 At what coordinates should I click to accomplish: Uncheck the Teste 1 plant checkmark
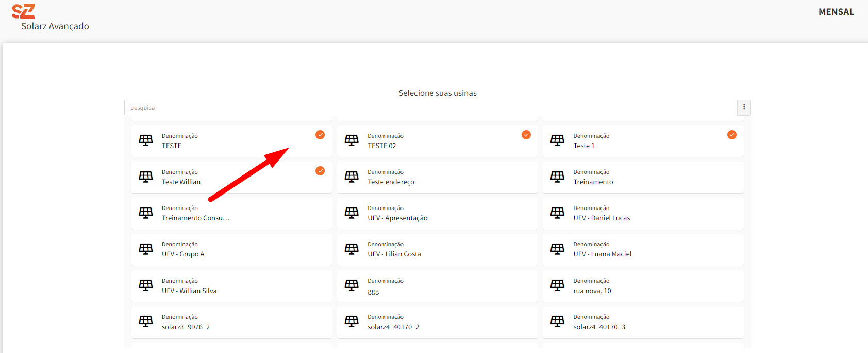point(731,135)
